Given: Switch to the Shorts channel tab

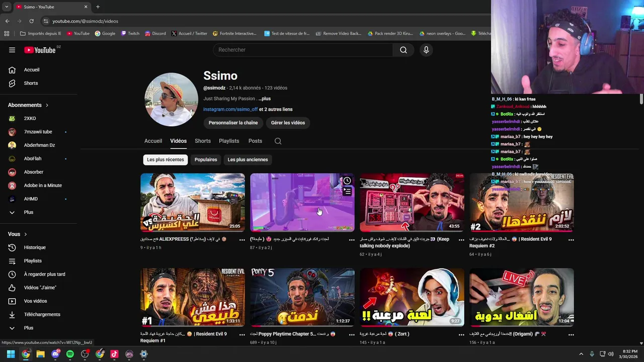Looking at the screenshot, I should click(x=203, y=141).
